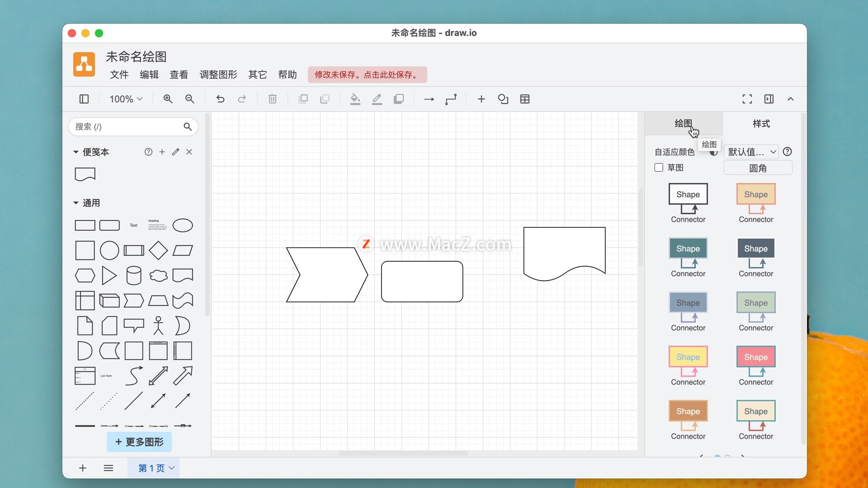Open the zoom 100% dropdown
The height and width of the screenshot is (488, 868).
pos(126,99)
